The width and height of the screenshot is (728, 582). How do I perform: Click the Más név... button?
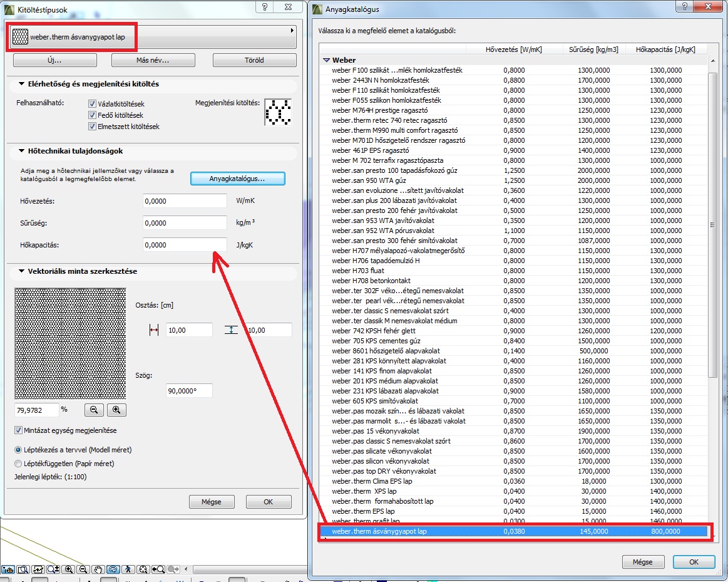coord(153,60)
